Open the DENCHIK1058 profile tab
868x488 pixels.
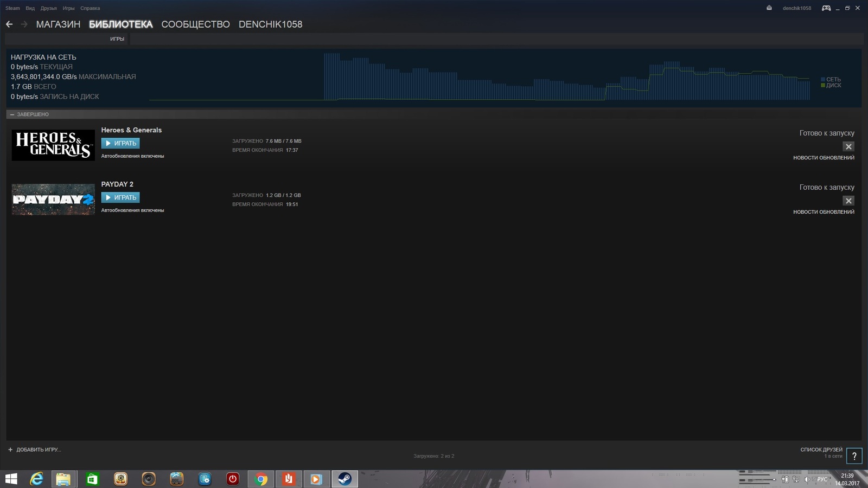pyautogui.click(x=270, y=24)
